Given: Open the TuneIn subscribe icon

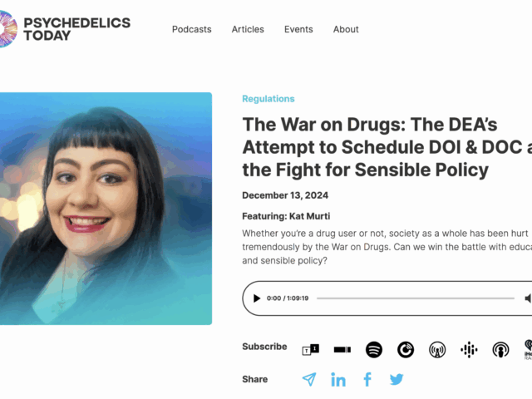Looking at the screenshot, I should 310,349.
